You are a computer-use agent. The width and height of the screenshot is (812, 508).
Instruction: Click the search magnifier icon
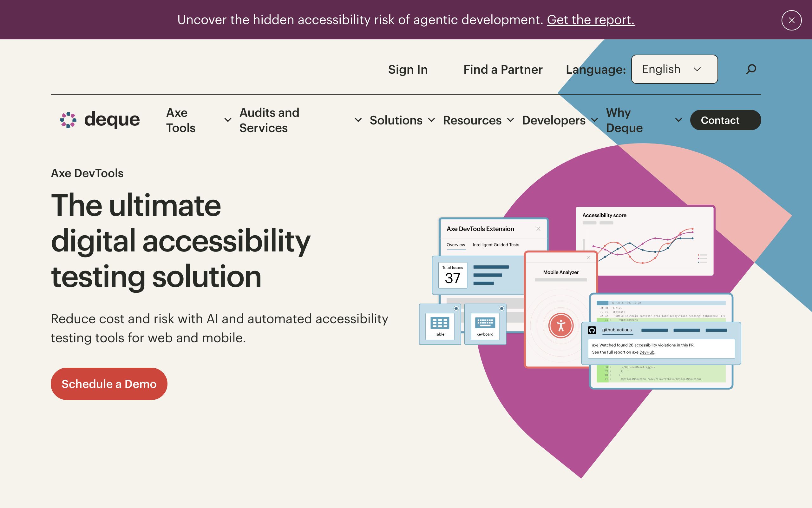coord(751,69)
